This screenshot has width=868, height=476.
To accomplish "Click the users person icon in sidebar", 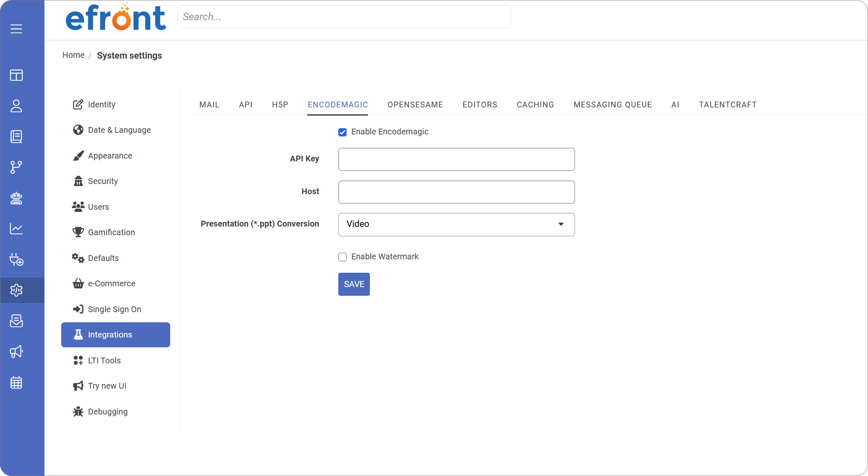I will 16,106.
